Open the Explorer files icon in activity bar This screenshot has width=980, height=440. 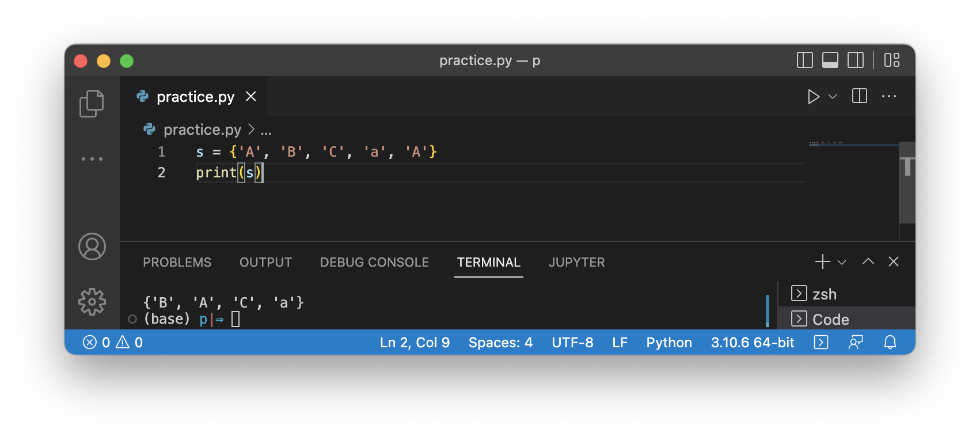point(92,104)
